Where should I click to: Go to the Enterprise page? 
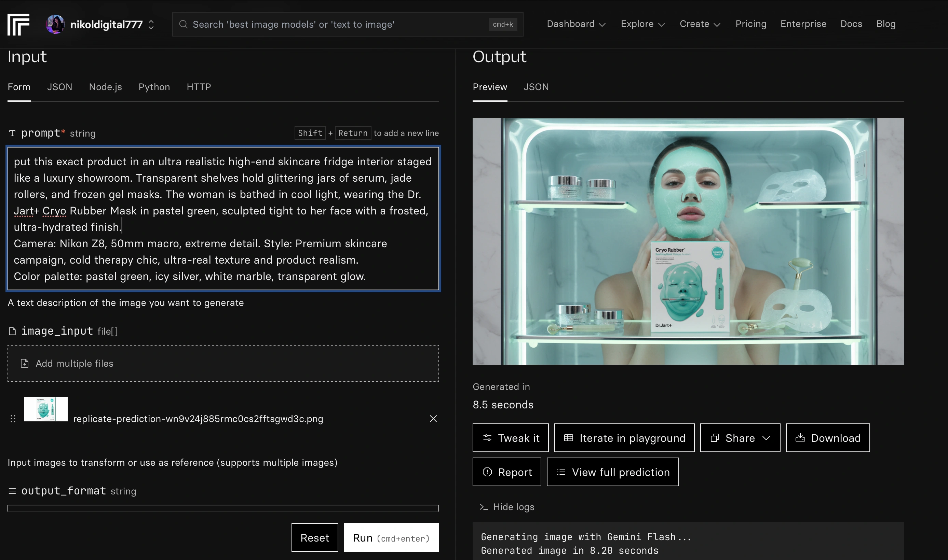click(x=803, y=24)
